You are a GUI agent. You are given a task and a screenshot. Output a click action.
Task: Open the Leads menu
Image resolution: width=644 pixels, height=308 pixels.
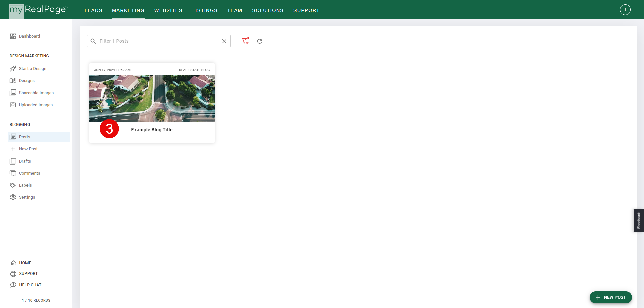click(93, 10)
